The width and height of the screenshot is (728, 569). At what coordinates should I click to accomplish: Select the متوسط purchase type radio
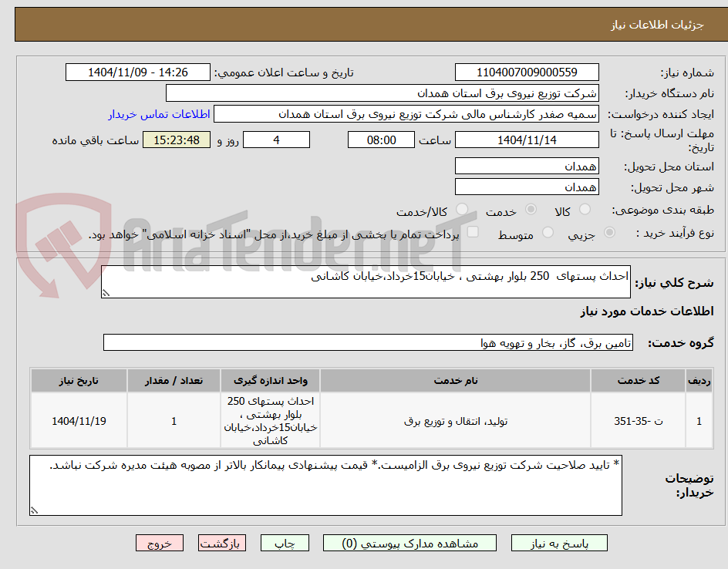pyautogui.click(x=548, y=233)
